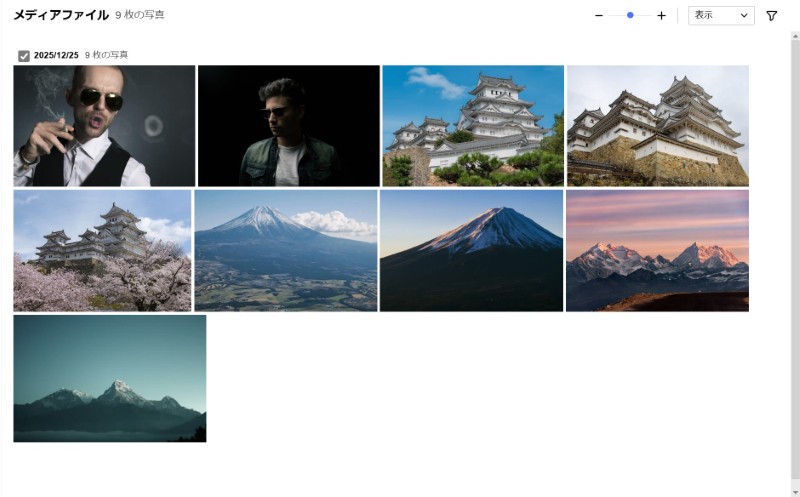Click the 2025/12/25 date group label
The width and height of the screenshot is (800, 497).
pyautogui.click(x=56, y=56)
